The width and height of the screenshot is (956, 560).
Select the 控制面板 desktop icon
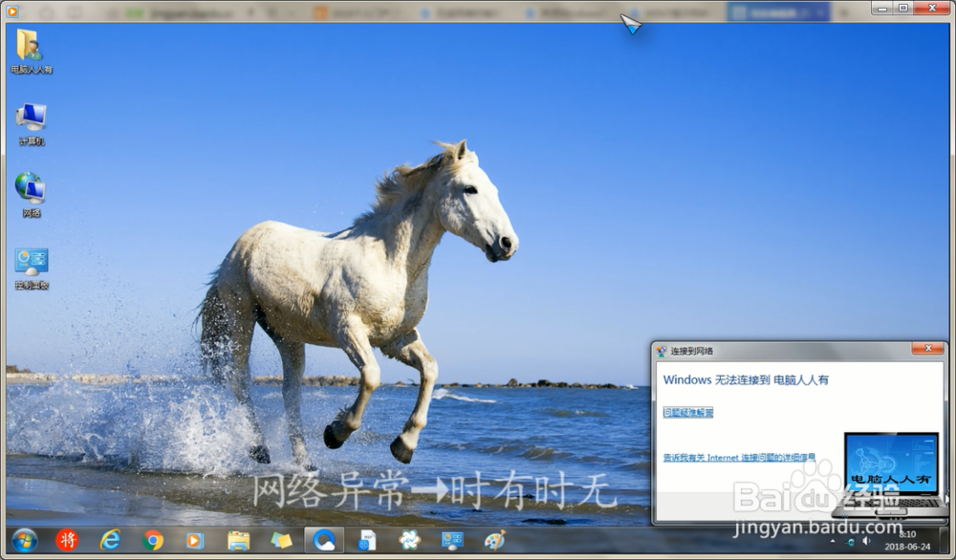pyautogui.click(x=32, y=269)
